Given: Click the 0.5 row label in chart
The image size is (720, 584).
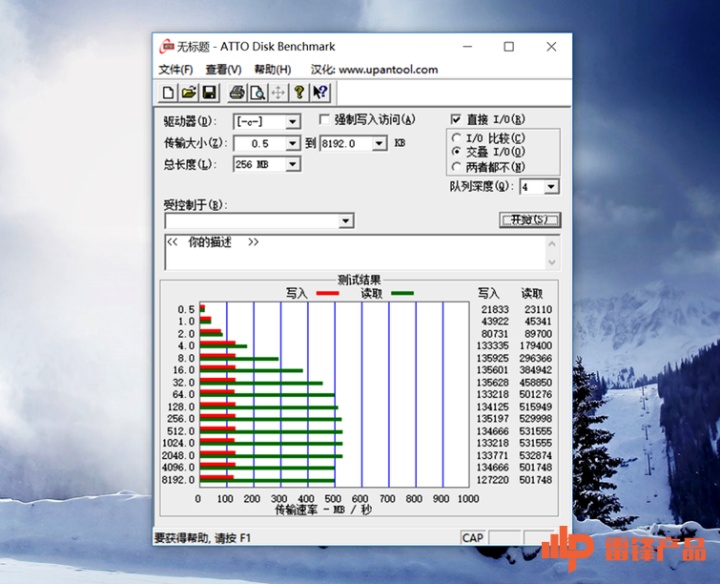Looking at the screenshot, I should coord(186,309).
